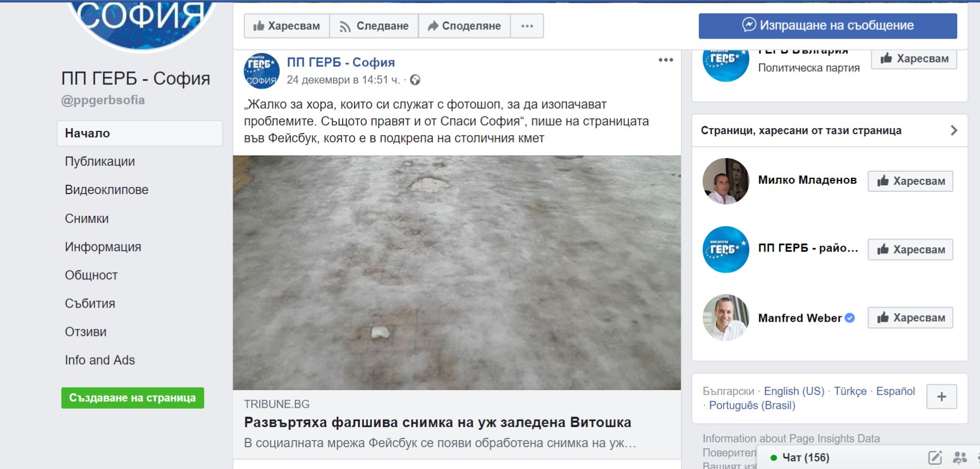This screenshot has width=980, height=469.
Task: Like the ПП ГЕРБ - райо… page
Action: [910, 249]
